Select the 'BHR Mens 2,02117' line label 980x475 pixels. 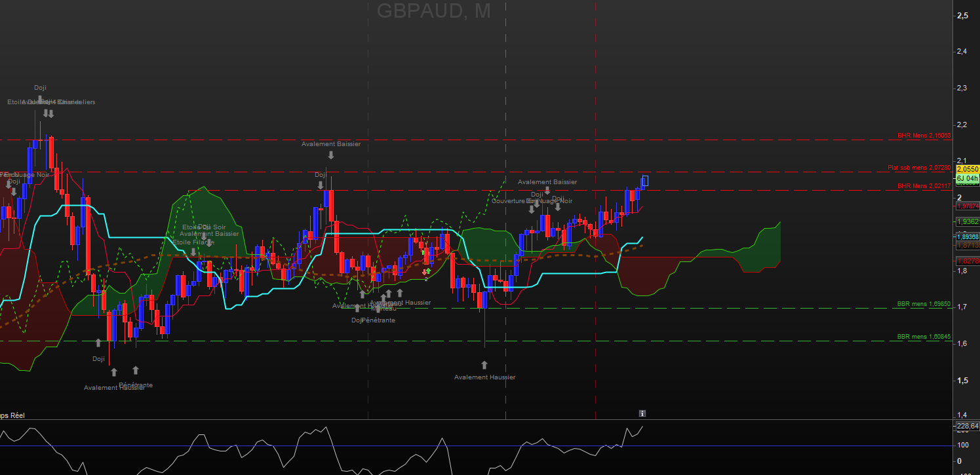coord(924,186)
